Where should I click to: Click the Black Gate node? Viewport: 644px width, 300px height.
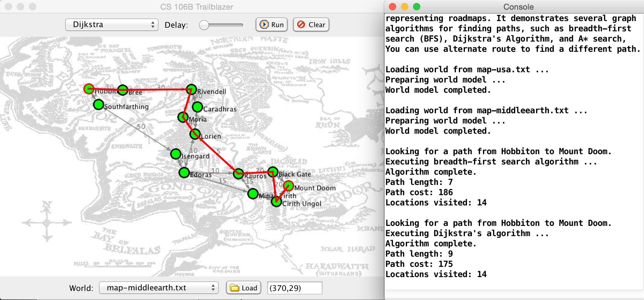(273, 172)
